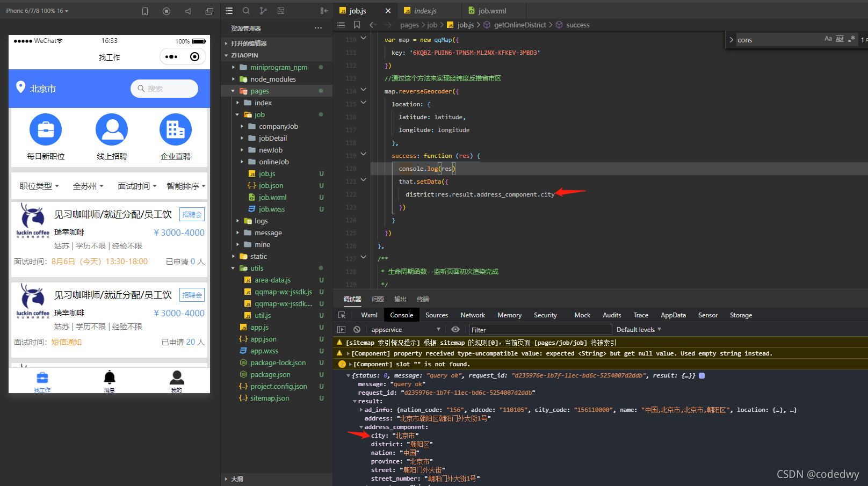
Task: Click the split layout icon in explorer toolbar
Action: [281, 11]
